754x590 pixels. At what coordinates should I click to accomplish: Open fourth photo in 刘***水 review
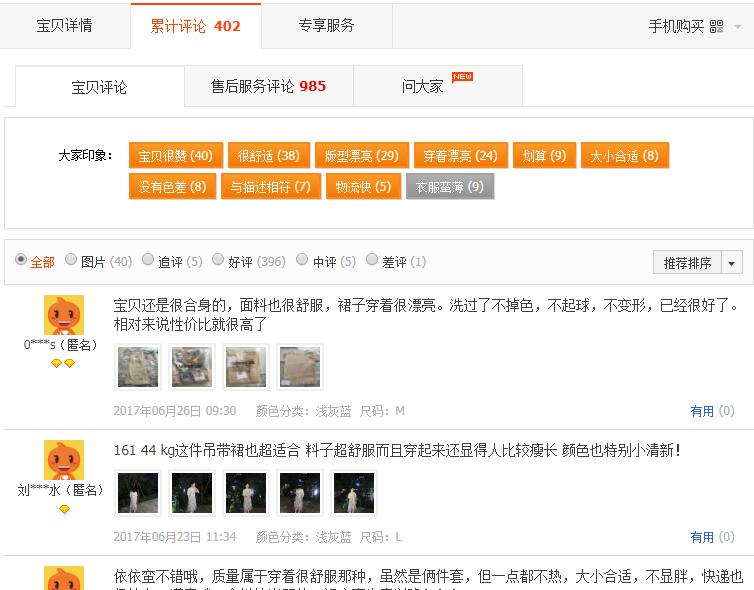point(300,493)
